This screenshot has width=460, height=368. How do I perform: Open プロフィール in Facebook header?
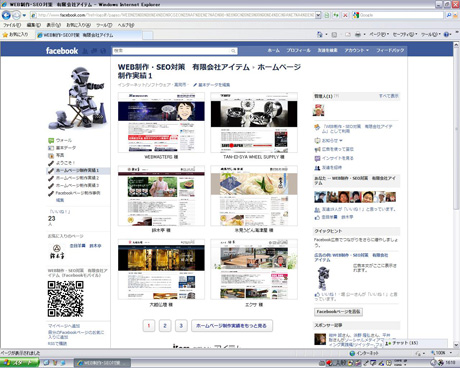298,50
